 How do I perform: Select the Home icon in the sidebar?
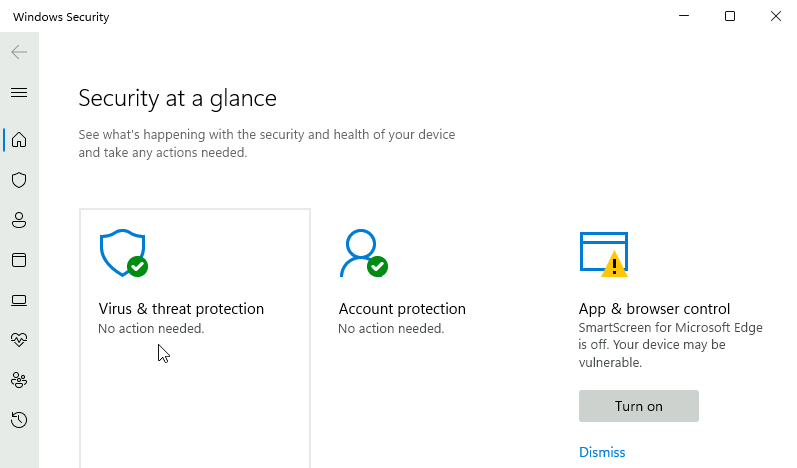[19, 139]
